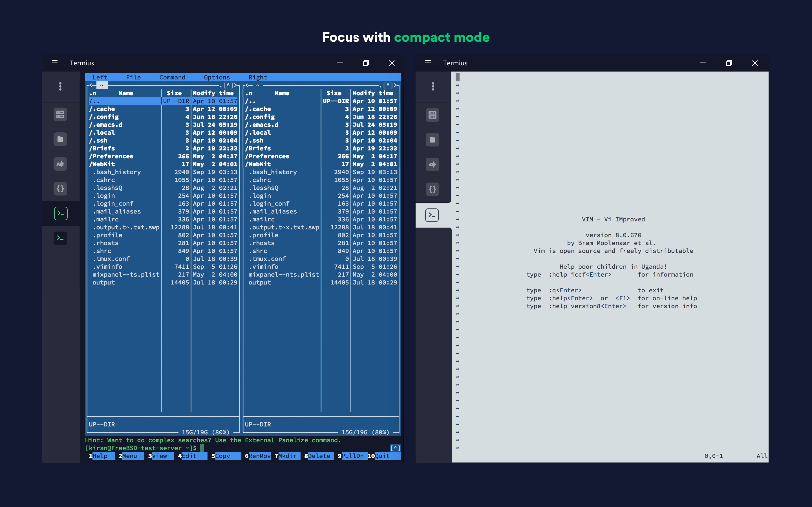Open the Left menu in Midnight Commander
This screenshot has width=812, height=507.
coord(100,77)
